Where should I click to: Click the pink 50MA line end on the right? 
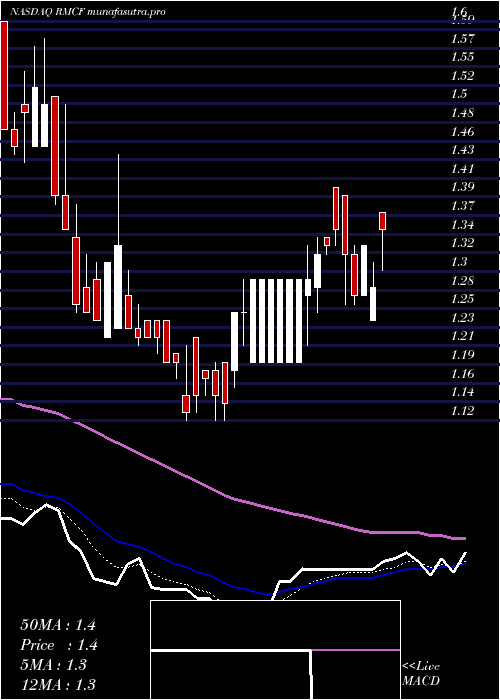pos(460,538)
